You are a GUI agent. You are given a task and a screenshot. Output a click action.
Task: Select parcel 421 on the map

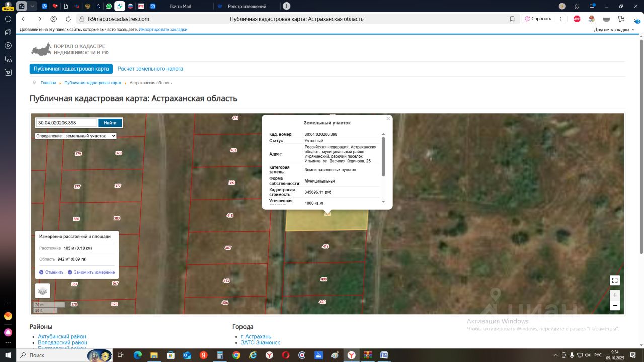coord(235,118)
